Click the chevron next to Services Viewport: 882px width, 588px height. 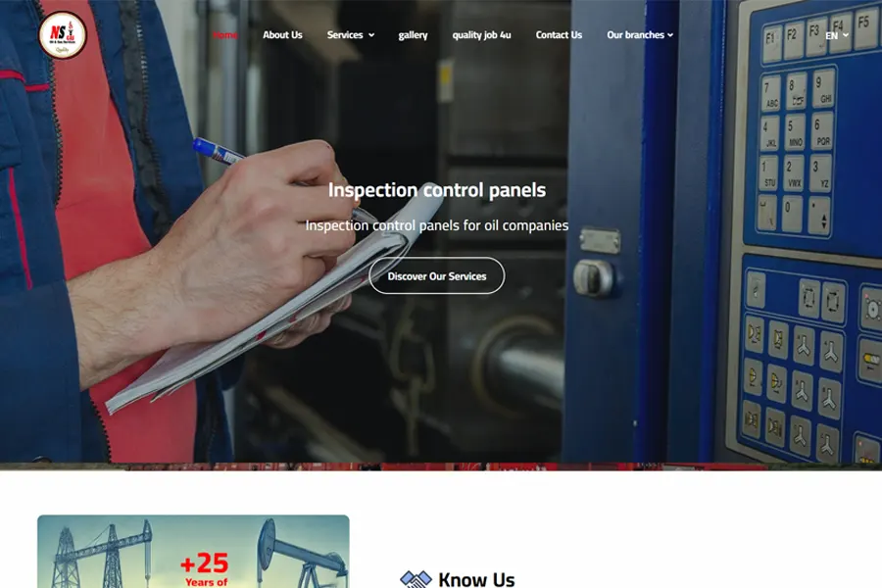[x=371, y=35]
